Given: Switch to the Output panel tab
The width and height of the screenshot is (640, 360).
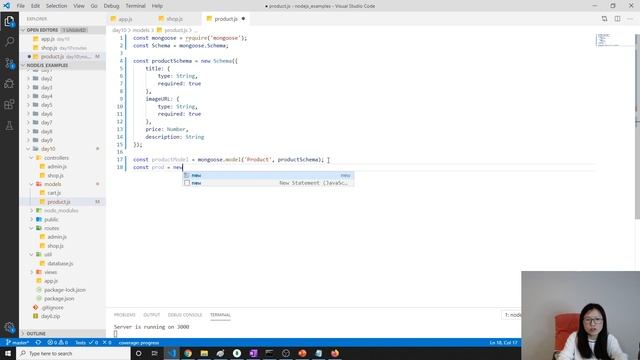Looking at the screenshot, I should [151, 315].
